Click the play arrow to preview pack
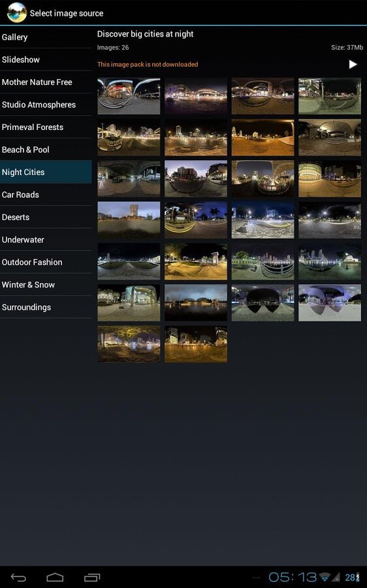 (353, 64)
